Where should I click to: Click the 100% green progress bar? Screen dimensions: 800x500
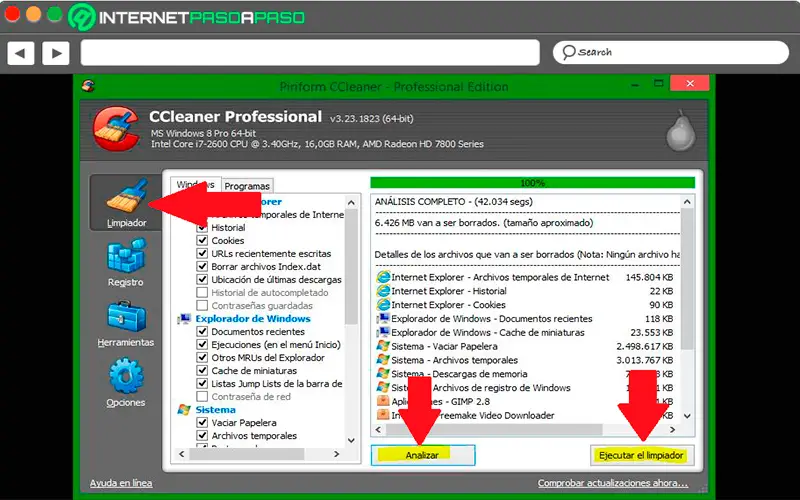click(x=533, y=183)
